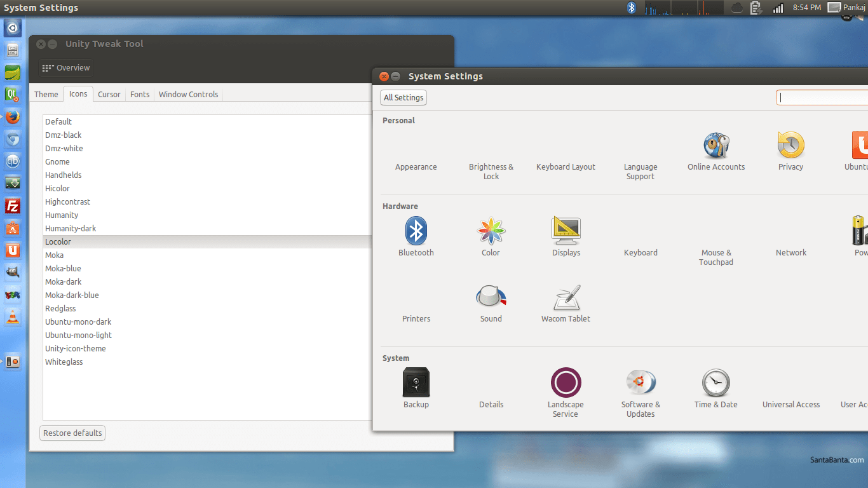The image size is (868, 488).
Task: Click Restore defaults in Unity Tweak Tool
Action: 72,433
